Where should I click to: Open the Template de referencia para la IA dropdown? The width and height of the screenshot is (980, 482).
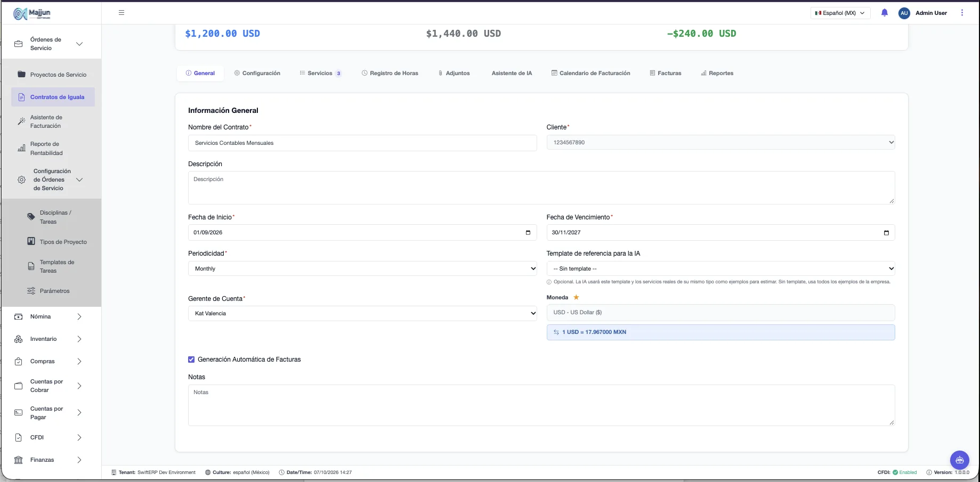(x=720, y=268)
